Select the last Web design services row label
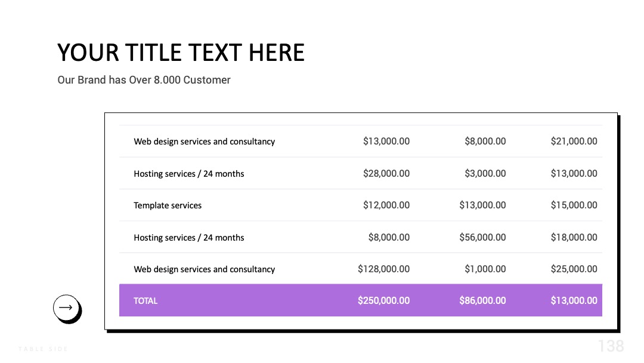The image size is (644, 363). click(204, 269)
